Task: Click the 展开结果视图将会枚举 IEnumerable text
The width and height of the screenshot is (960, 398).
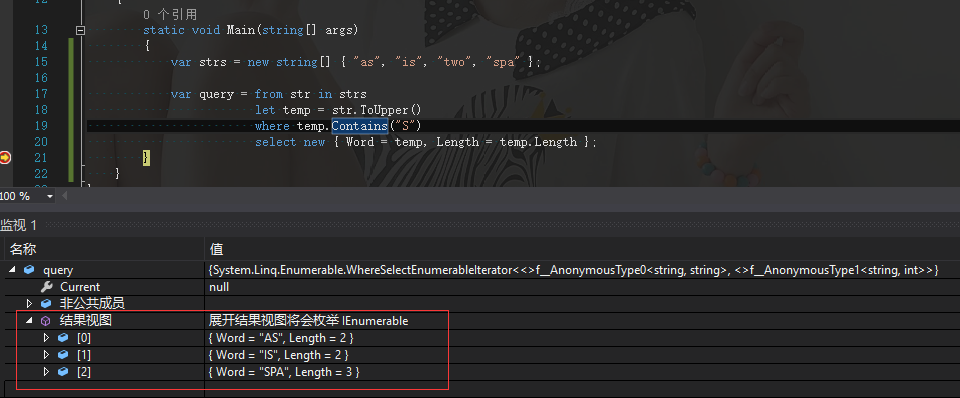Action: 309,321
